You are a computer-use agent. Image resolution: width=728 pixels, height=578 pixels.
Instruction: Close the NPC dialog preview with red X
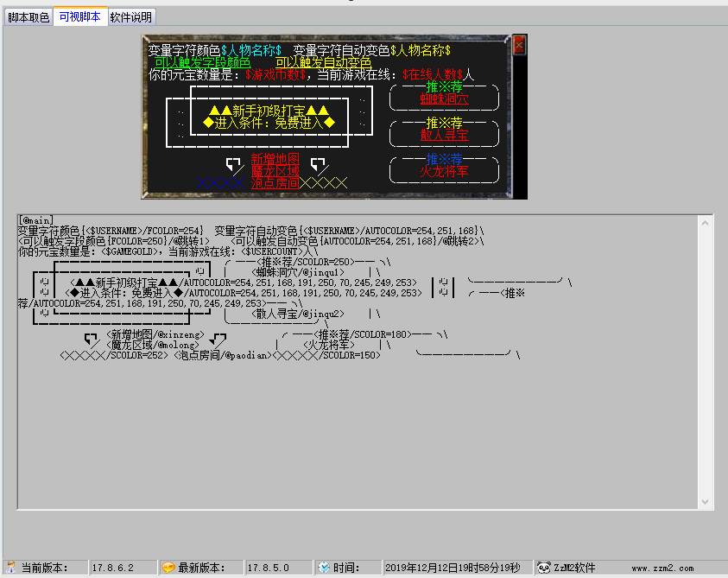tap(519, 45)
